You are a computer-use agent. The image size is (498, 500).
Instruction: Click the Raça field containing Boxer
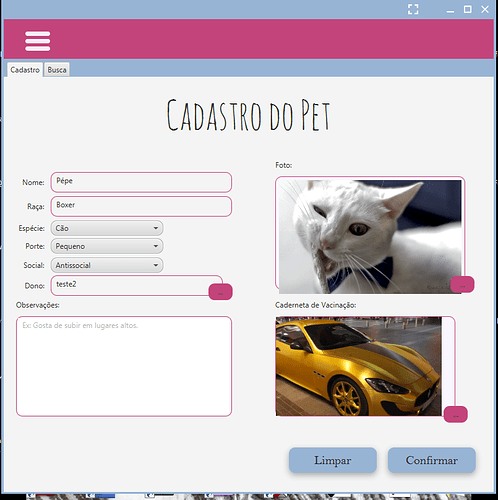(x=141, y=206)
